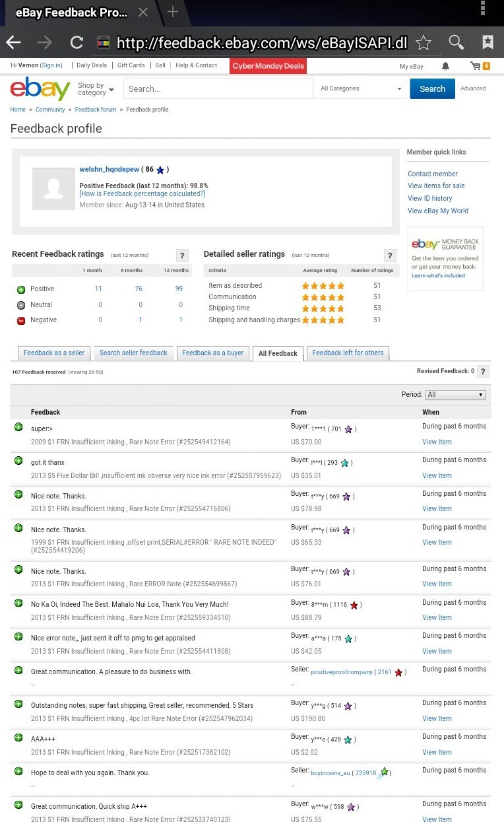Select the All Feedback tab
Image resolution: width=504 pixels, height=822 pixels.
(x=278, y=354)
